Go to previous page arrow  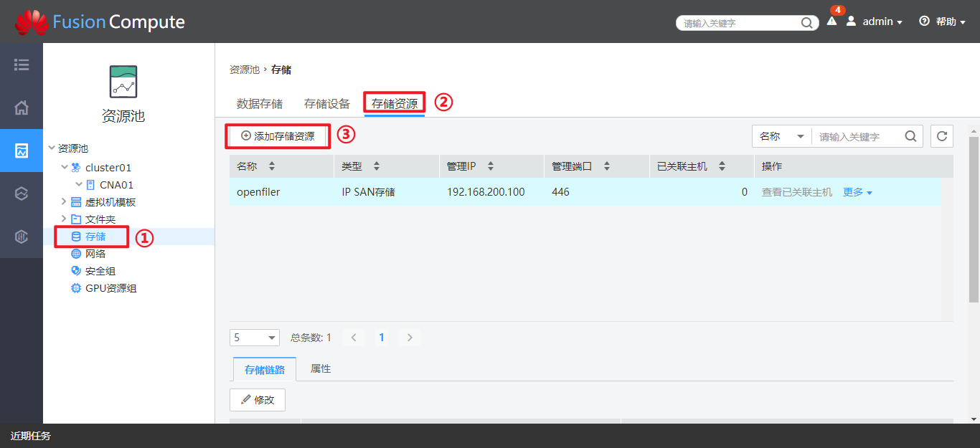[354, 338]
